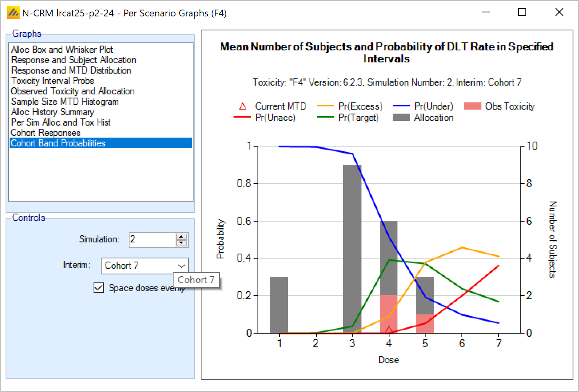Click the red Current MTD triangle on chart

(x=389, y=329)
